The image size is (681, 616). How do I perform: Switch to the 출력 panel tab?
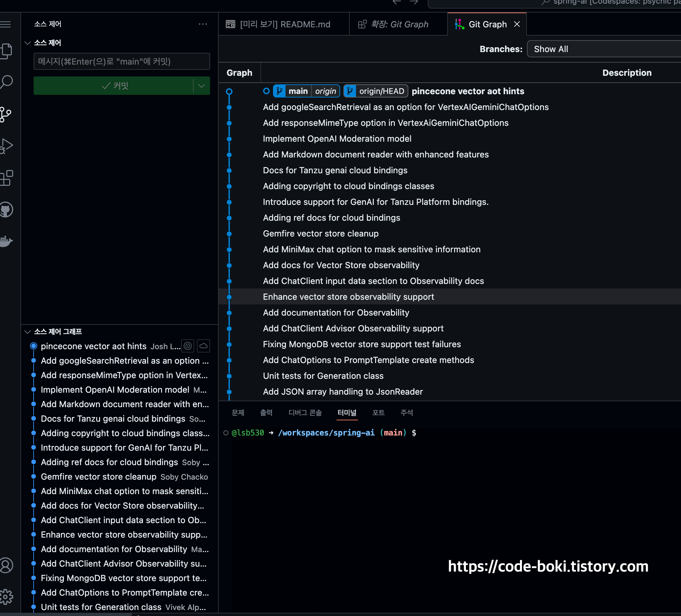(266, 412)
